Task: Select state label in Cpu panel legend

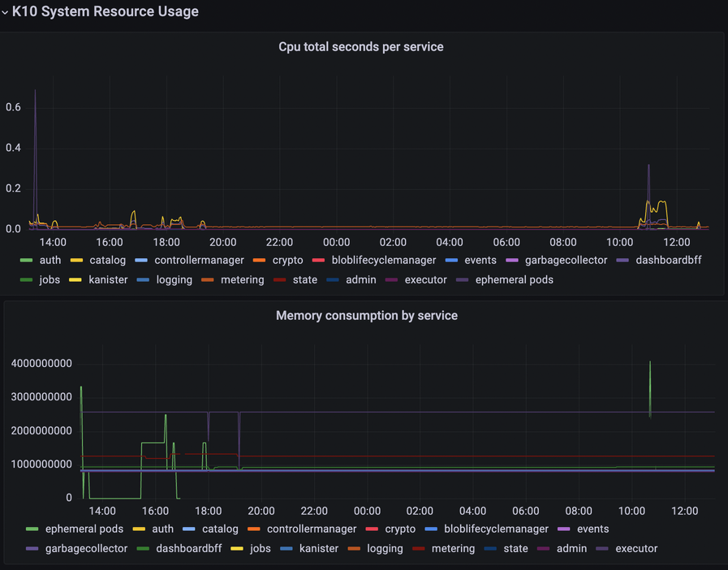Action: point(305,279)
